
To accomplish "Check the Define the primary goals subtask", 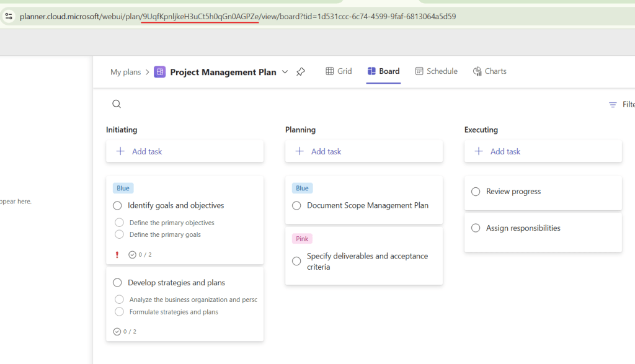I will 119,234.
